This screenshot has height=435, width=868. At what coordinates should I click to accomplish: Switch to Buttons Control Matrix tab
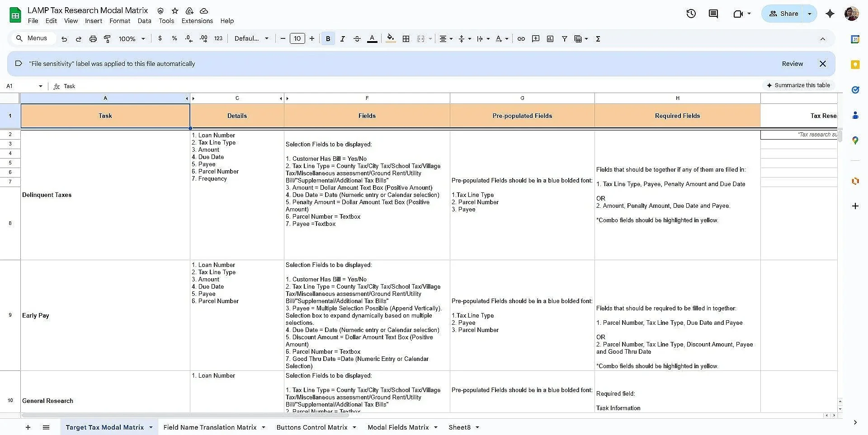pos(312,427)
